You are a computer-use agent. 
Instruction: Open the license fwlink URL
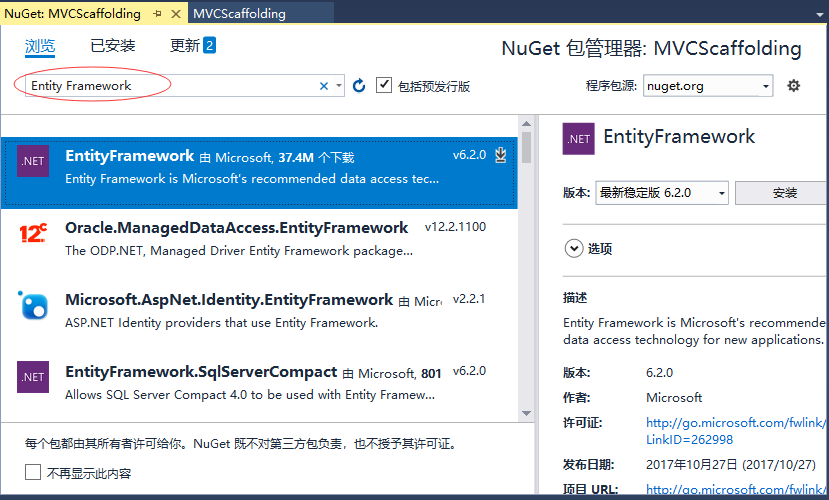(736, 423)
